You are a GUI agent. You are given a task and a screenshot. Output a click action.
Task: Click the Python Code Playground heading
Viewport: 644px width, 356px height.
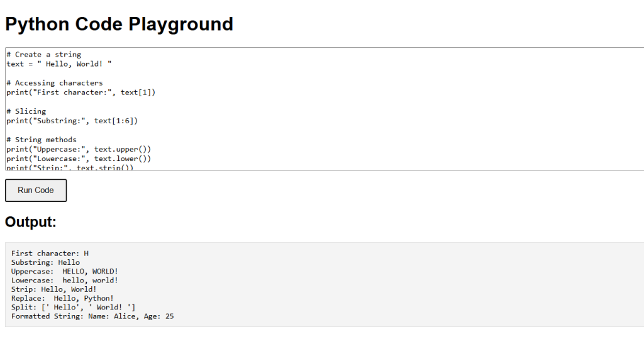(x=119, y=24)
